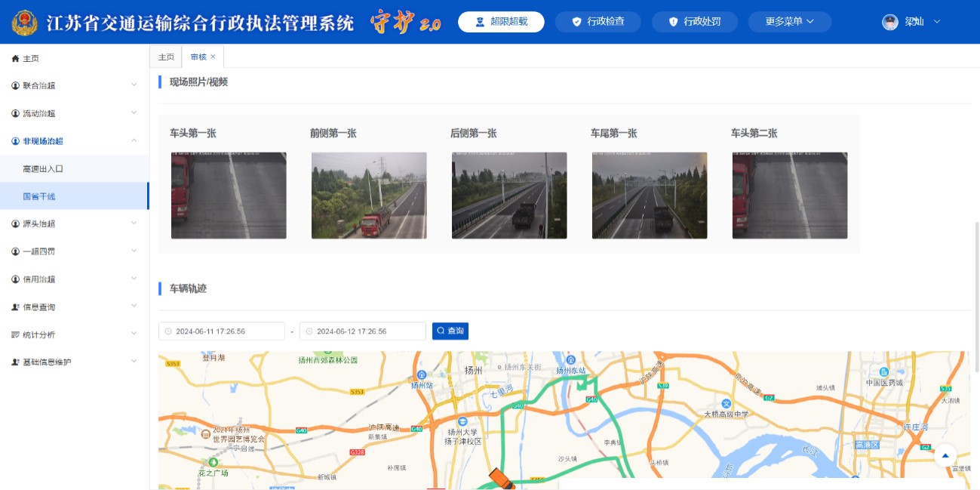Open the 更多菜单 dropdown
Screen dimensions: 980x490
[x=789, y=22]
